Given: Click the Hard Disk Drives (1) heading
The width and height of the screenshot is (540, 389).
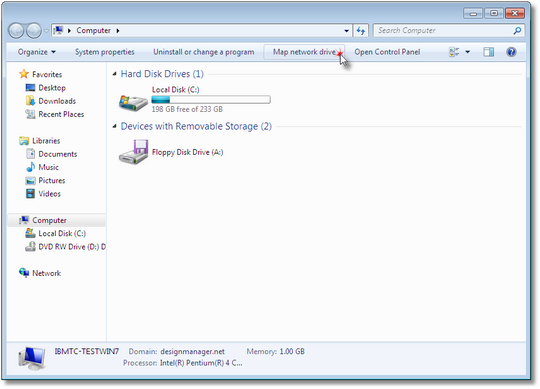Looking at the screenshot, I should [162, 74].
